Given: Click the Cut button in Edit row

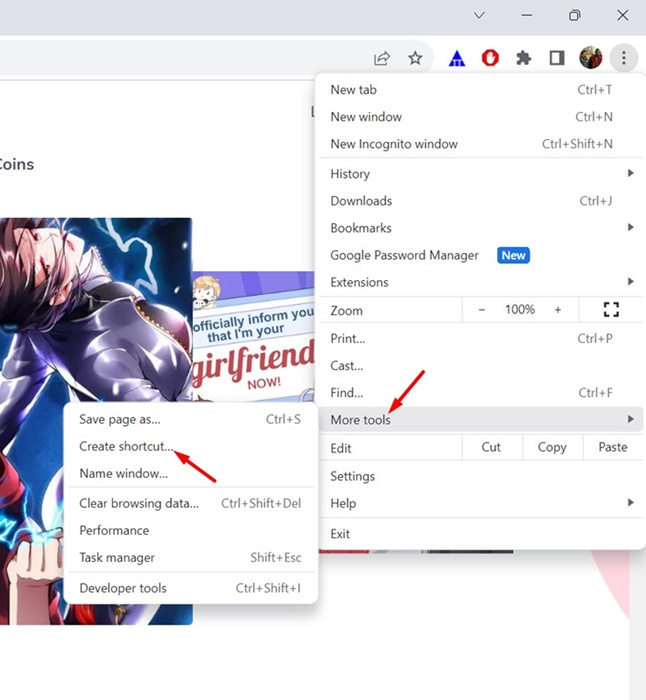Looking at the screenshot, I should coord(491,447).
